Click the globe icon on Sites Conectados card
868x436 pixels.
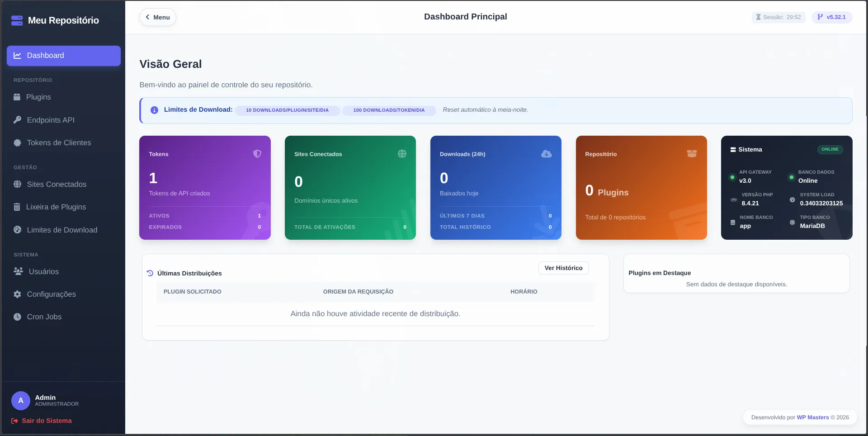[x=402, y=154]
